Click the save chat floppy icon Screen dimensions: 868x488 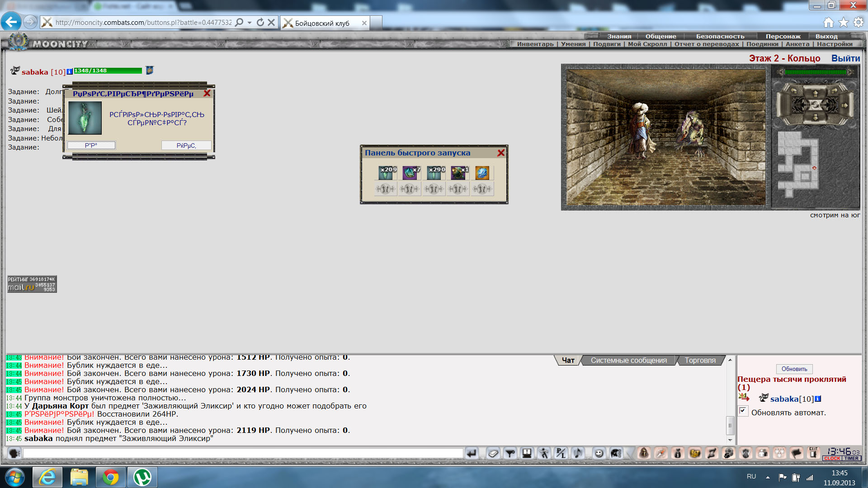[527, 453]
